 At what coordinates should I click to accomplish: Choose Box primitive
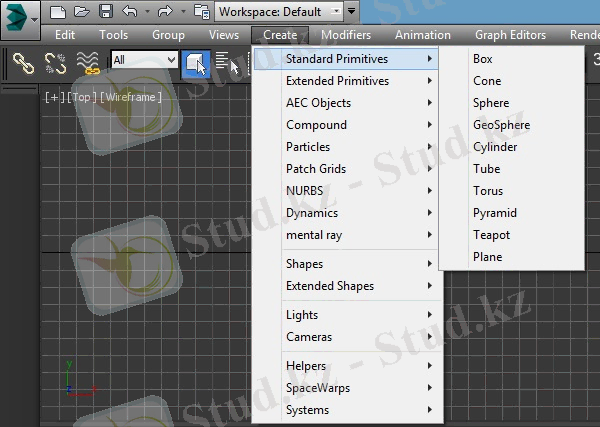click(512, 59)
